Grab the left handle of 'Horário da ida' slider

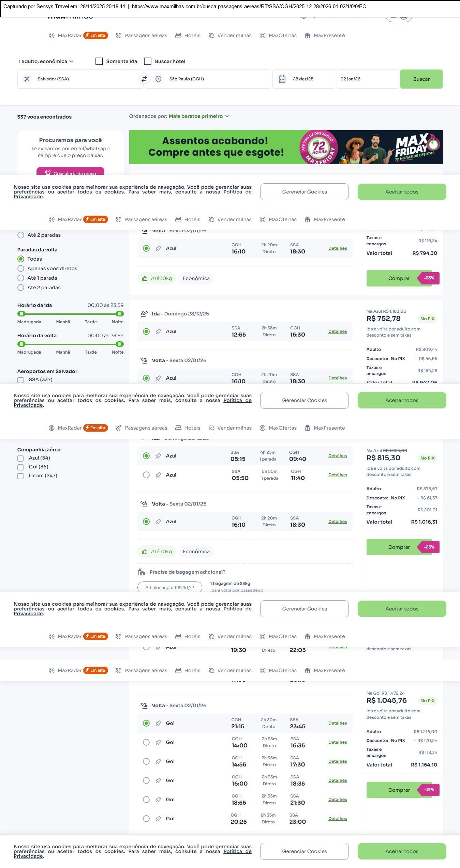(x=21, y=314)
